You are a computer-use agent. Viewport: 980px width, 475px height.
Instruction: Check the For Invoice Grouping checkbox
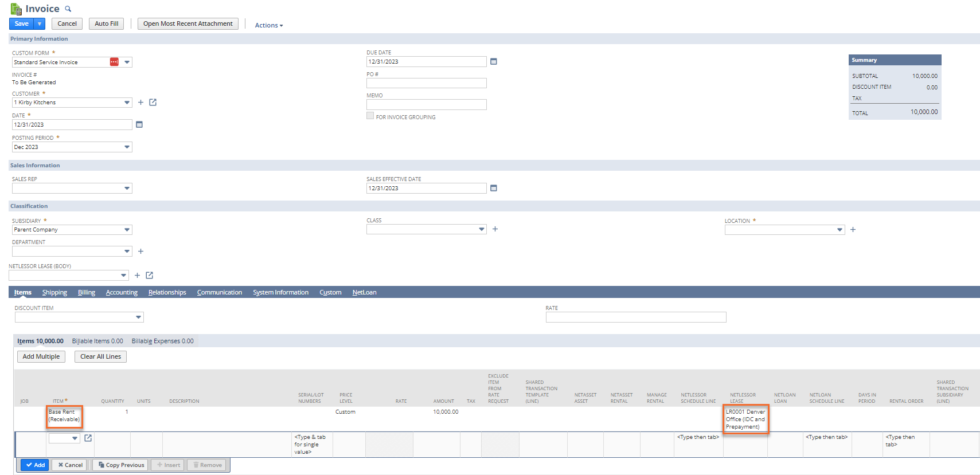370,116
